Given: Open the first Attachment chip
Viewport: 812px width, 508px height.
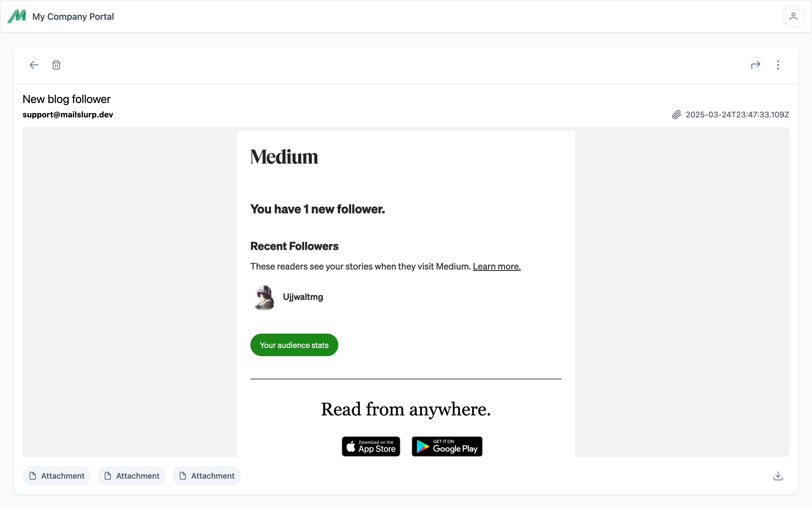Looking at the screenshot, I should point(57,476).
